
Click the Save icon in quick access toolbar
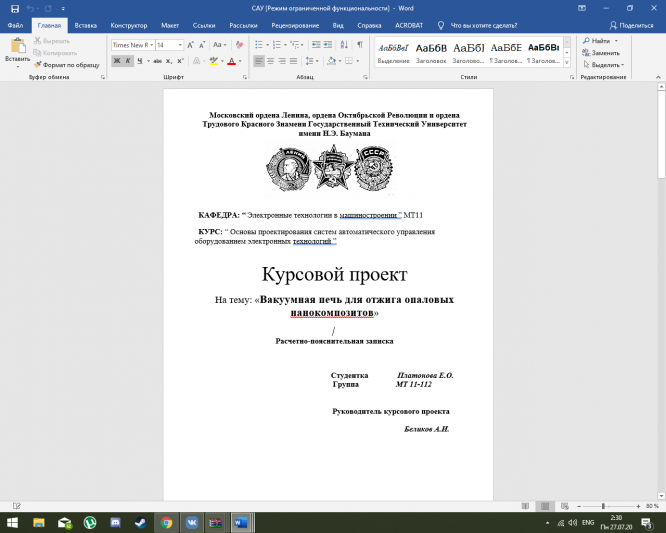click(x=13, y=8)
